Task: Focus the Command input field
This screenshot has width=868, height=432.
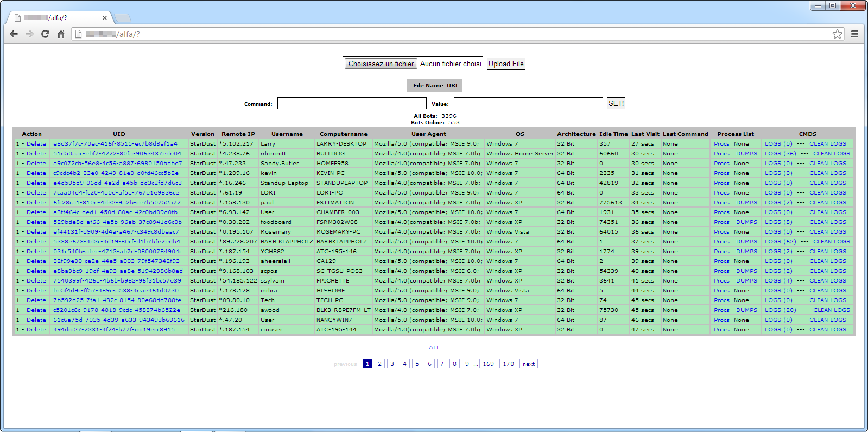Action: [x=352, y=103]
